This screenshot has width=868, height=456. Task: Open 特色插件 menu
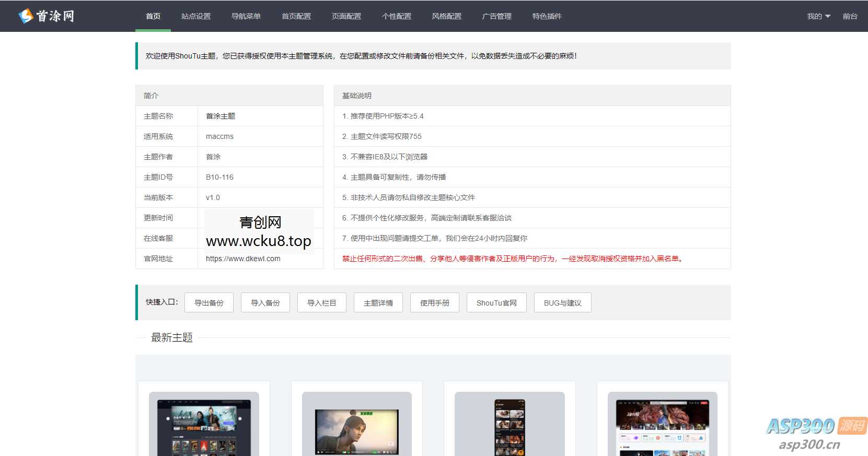[547, 16]
